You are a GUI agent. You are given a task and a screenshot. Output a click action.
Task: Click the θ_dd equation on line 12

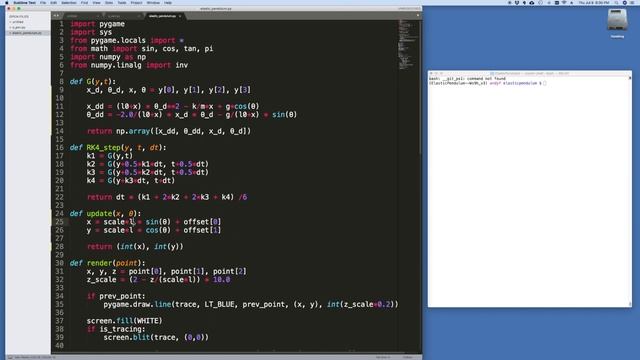point(192,115)
